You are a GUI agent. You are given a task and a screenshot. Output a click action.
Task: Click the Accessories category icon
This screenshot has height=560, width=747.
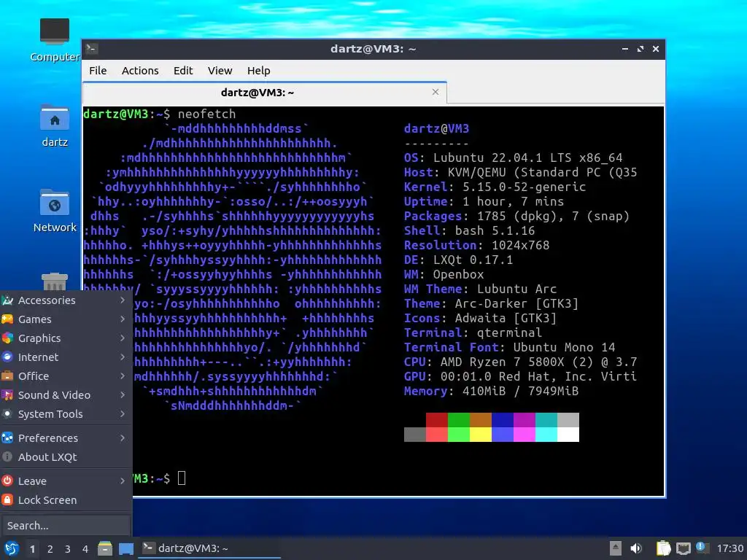tap(7, 300)
